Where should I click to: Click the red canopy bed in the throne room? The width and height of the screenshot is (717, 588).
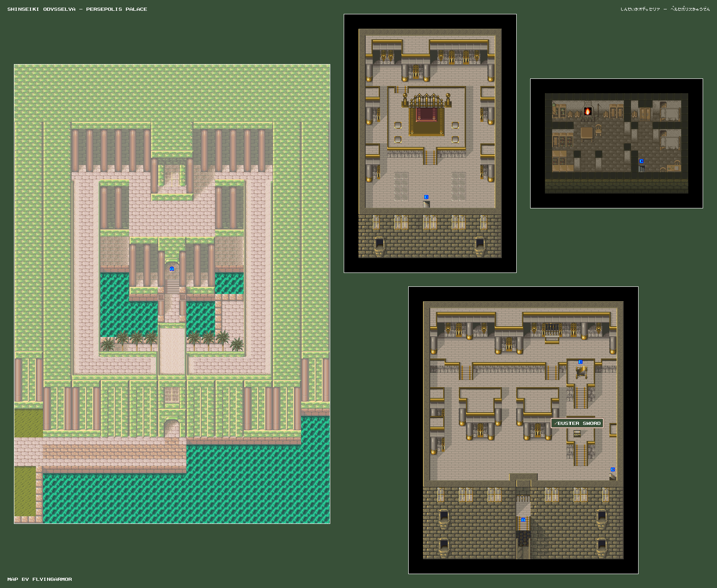click(x=426, y=115)
